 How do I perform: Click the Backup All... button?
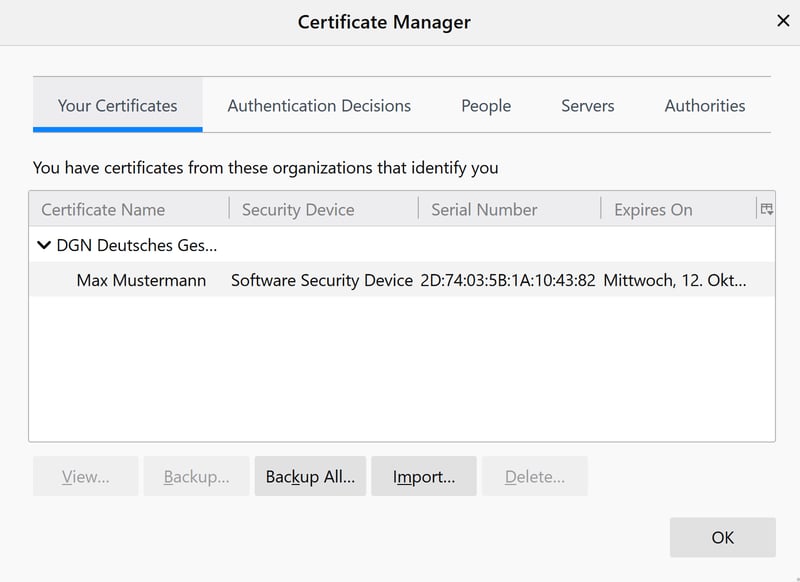[x=310, y=477]
